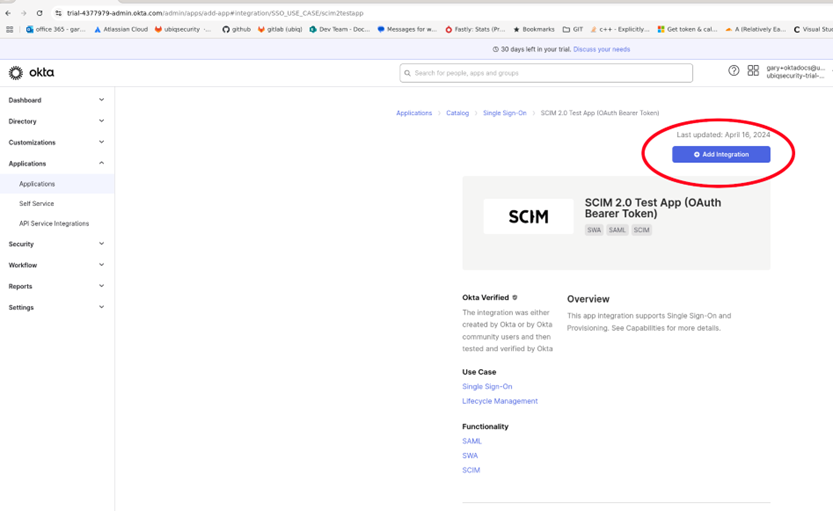Image resolution: width=833 pixels, height=511 pixels.
Task: Open the office 365 bookmark
Action: [55, 29]
